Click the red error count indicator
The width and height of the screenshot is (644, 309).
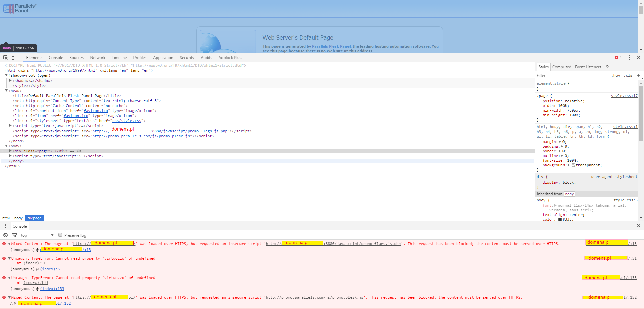618,58
